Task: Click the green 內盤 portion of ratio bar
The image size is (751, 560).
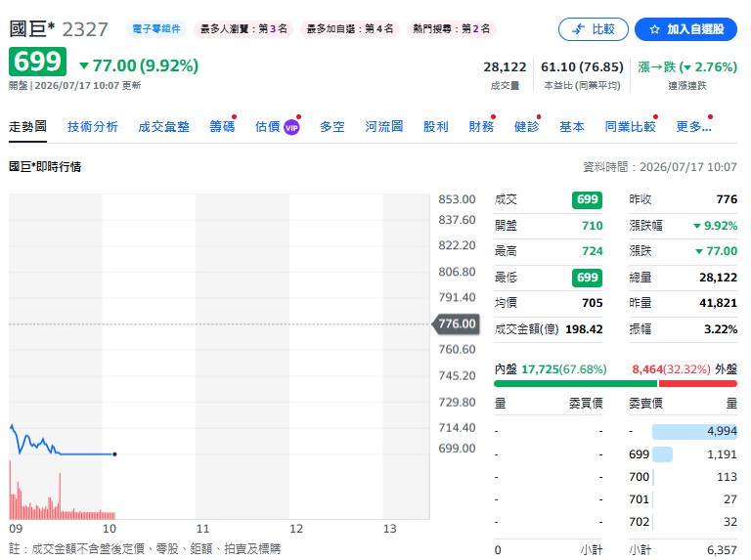Action: click(575, 383)
